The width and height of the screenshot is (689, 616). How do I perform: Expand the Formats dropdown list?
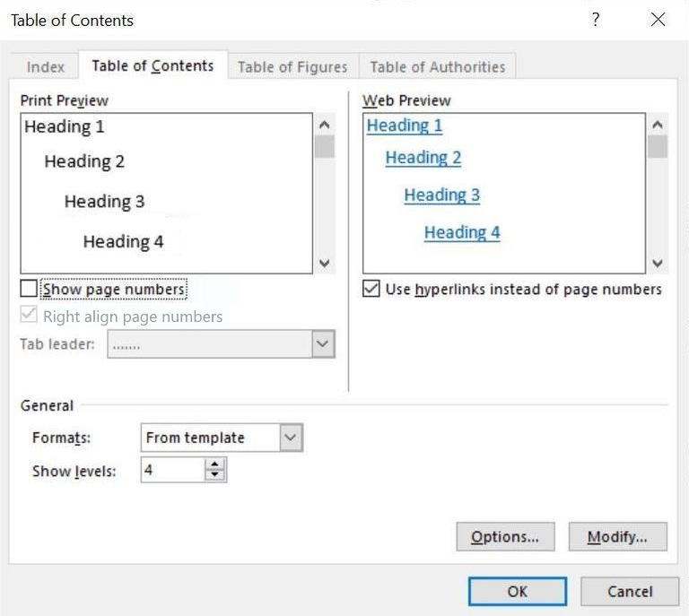point(291,438)
